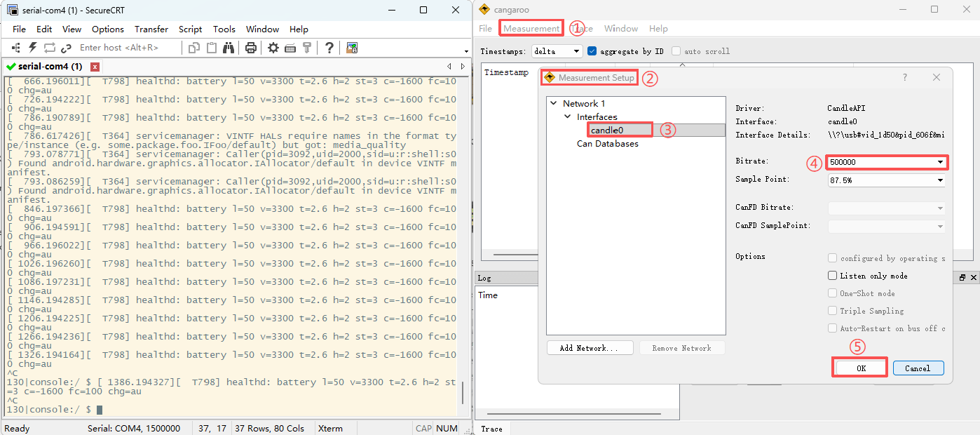Open the Measurement menu in cangaroo
Screen dimensions: 980x435
coord(531,29)
